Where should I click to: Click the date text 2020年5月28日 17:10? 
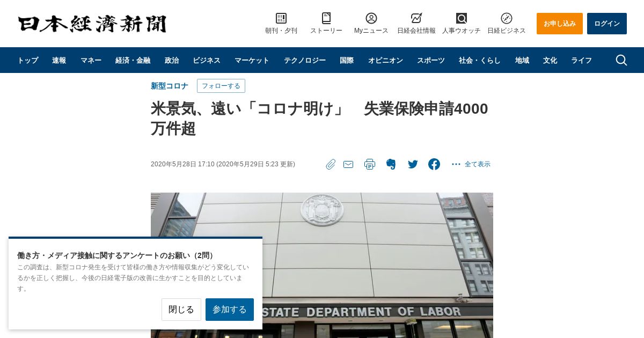tap(182, 164)
